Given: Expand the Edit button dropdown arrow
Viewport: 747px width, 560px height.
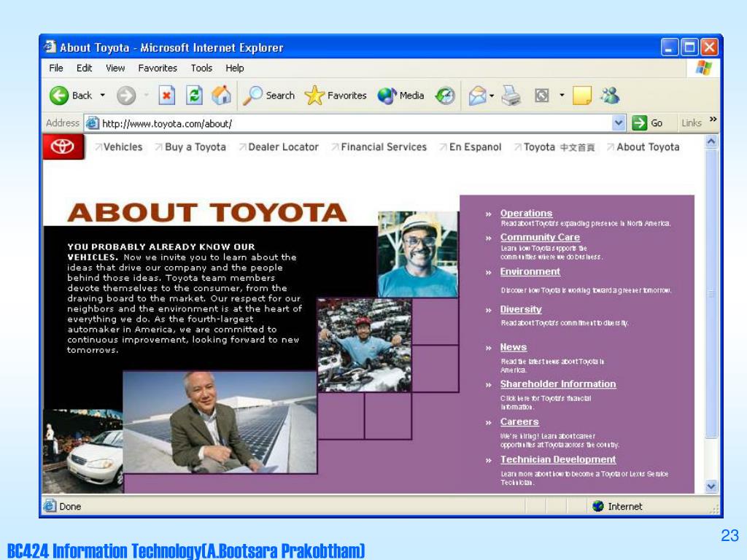Looking at the screenshot, I should coord(562,96).
